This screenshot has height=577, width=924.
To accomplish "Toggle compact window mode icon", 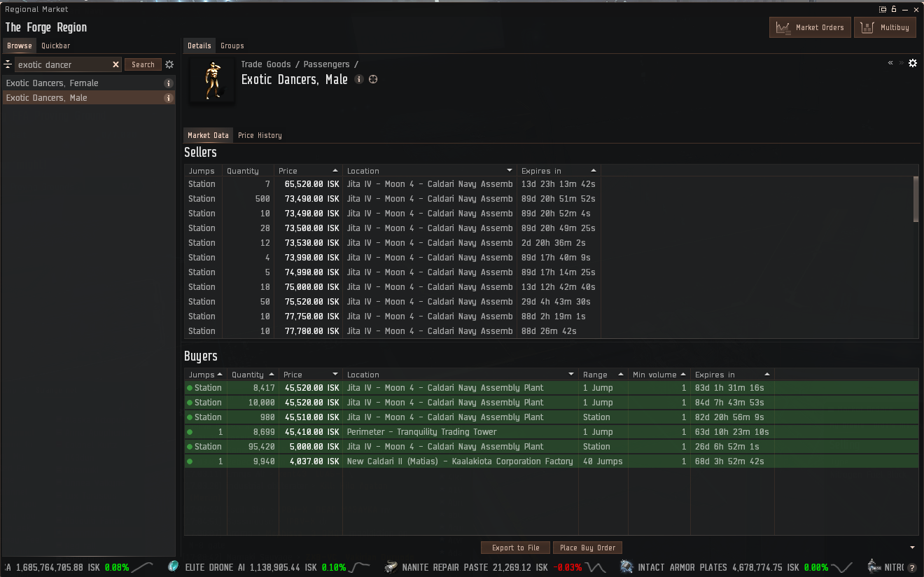I will tap(883, 9).
